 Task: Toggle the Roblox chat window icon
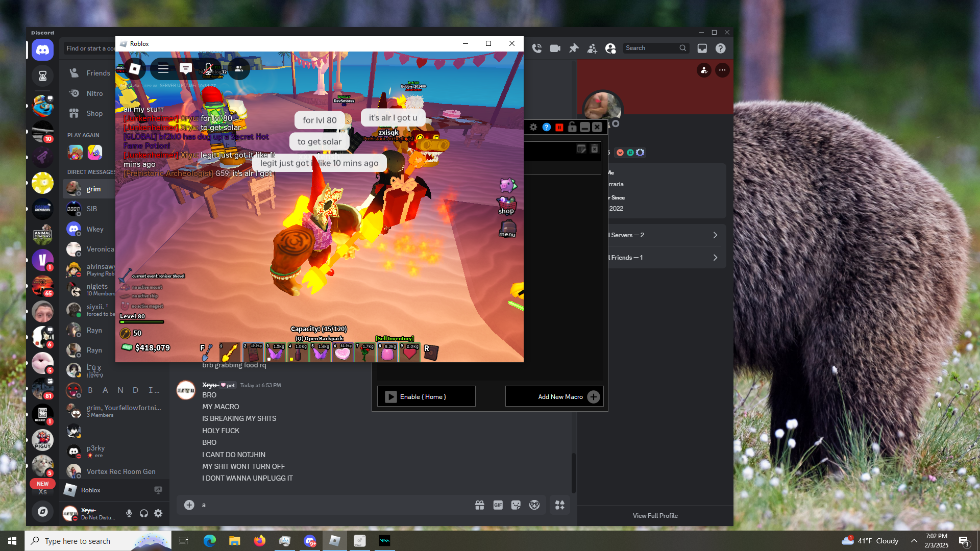click(x=186, y=68)
